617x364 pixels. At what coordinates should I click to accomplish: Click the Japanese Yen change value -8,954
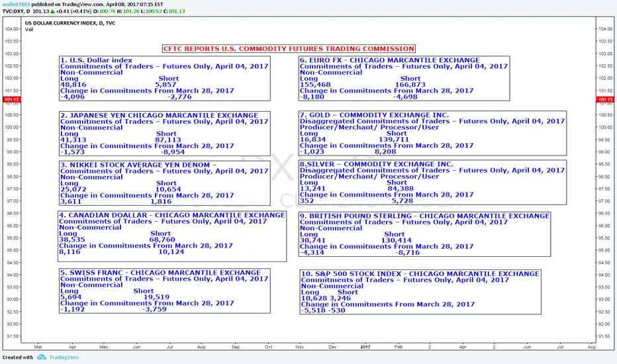pos(173,152)
